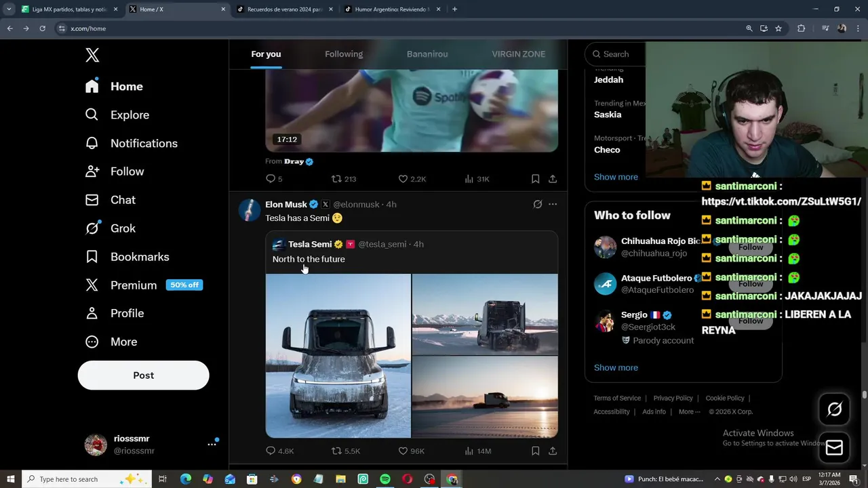Open the Chrome extensions puzzle icon
The width and height of the screenshot is (868, 488).
(x=801, y=28)
